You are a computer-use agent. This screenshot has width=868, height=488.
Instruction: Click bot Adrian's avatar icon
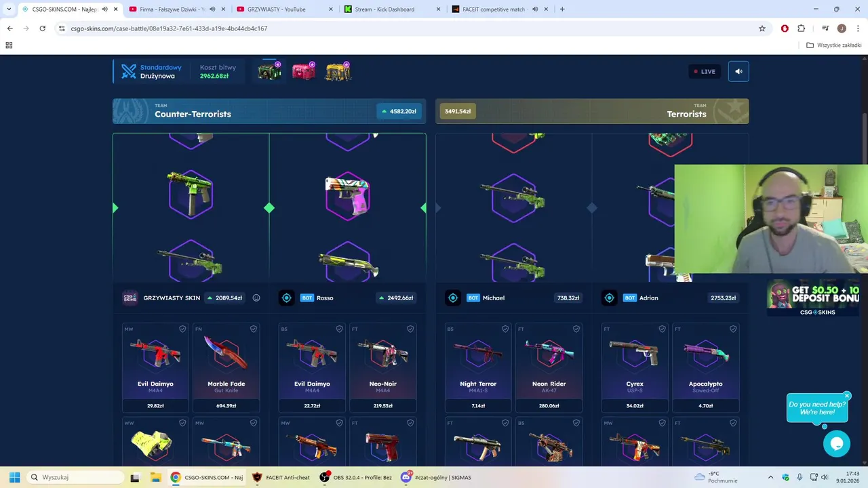point(609,298)
